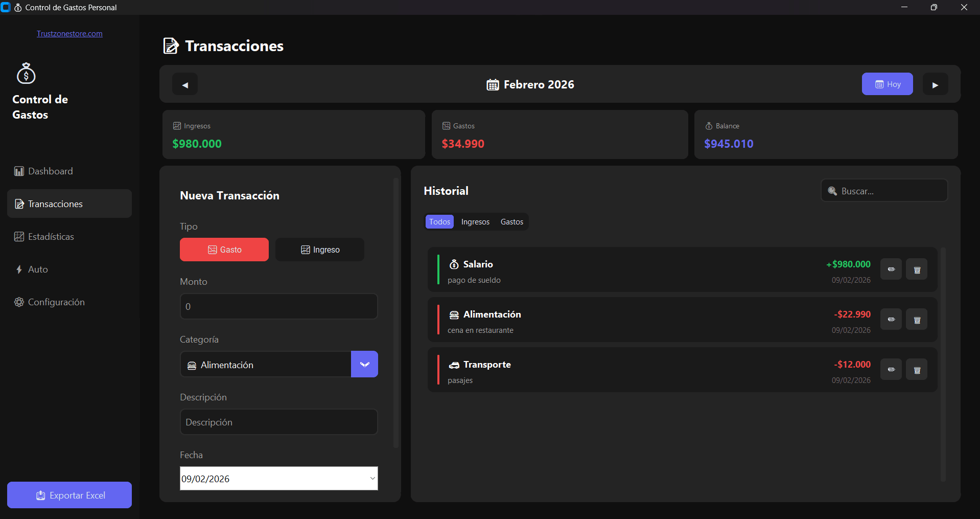Select the Gasto transaction type
Image resolution: width=980 pixels, height=519 pixels.
click(x=224, y=249)
